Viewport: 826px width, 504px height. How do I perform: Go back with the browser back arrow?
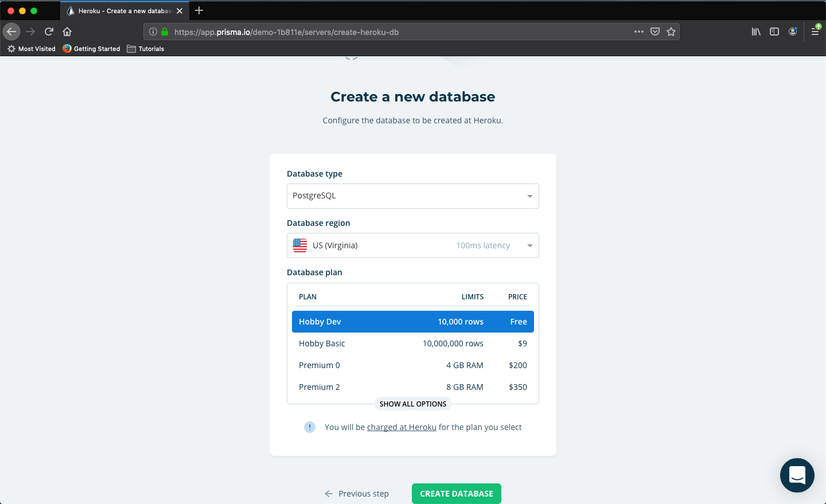tap(11, 32)
